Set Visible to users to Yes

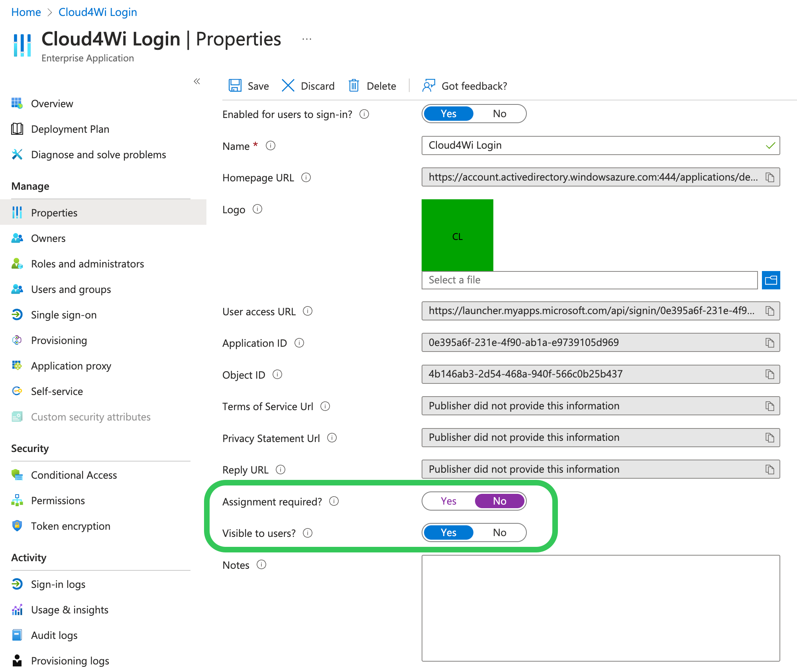(x=448, y=532)
